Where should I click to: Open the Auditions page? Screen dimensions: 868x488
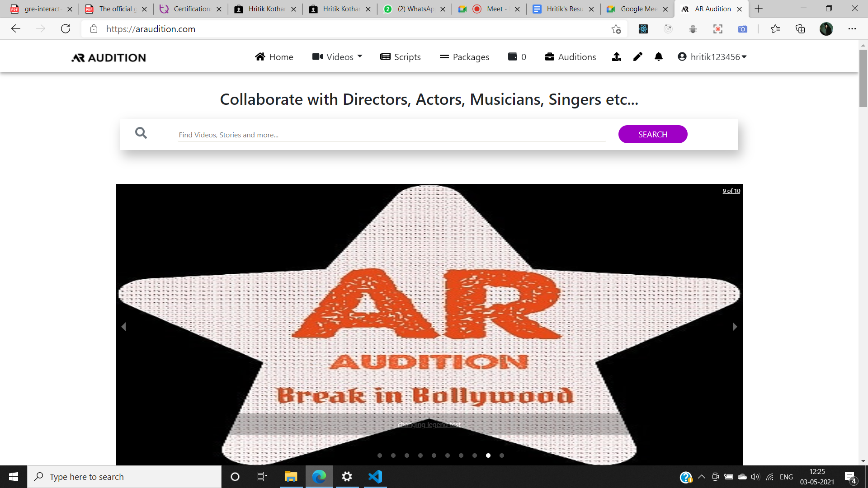[571, 57]
